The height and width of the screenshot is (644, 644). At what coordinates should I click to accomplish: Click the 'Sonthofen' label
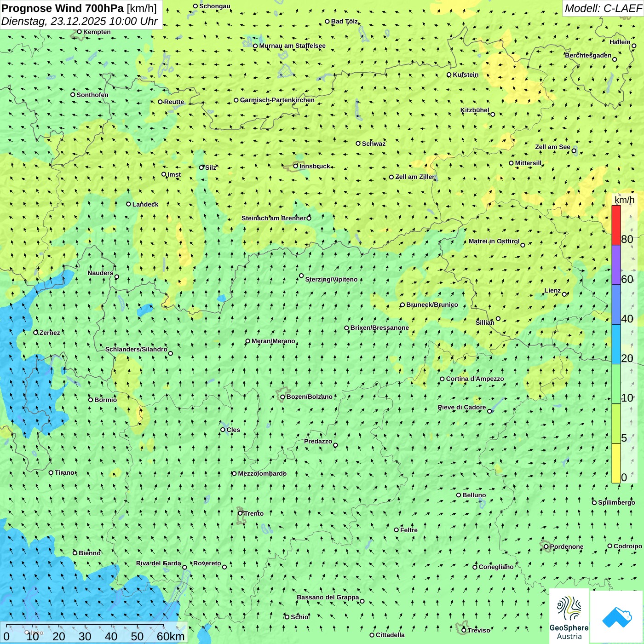[92, 95]
